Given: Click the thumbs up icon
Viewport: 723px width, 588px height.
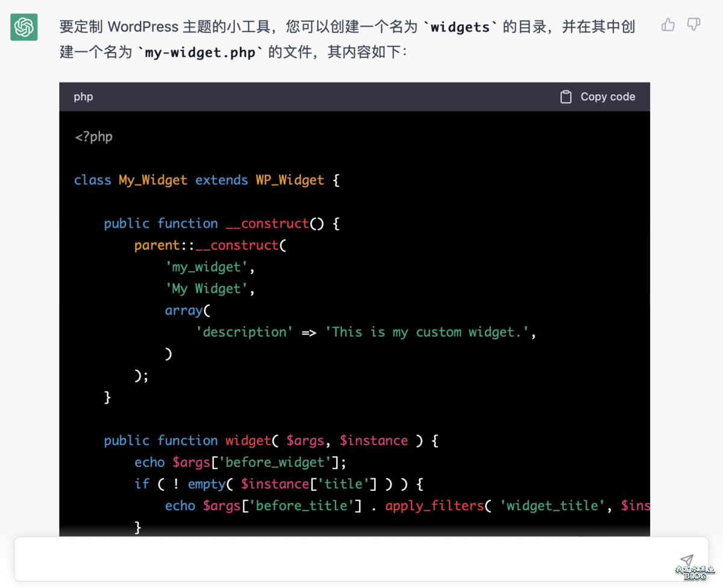Looking at the screenshot, I should [x=668, y=25].
